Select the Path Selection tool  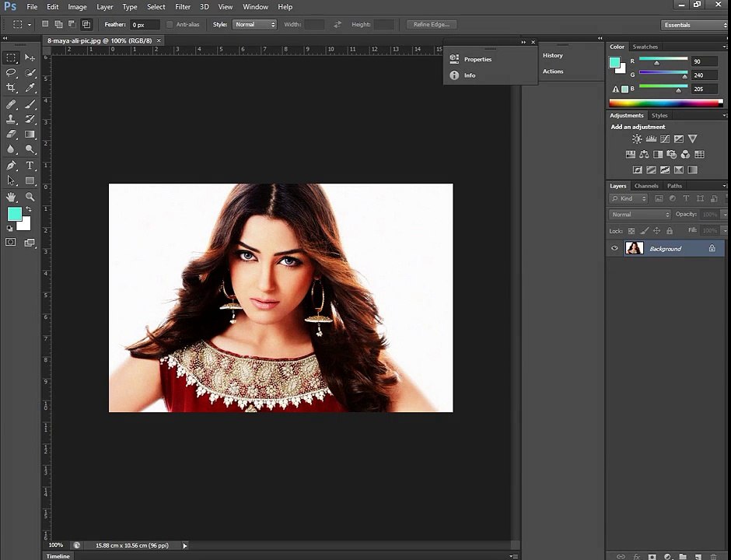click(x=11, y=180)
